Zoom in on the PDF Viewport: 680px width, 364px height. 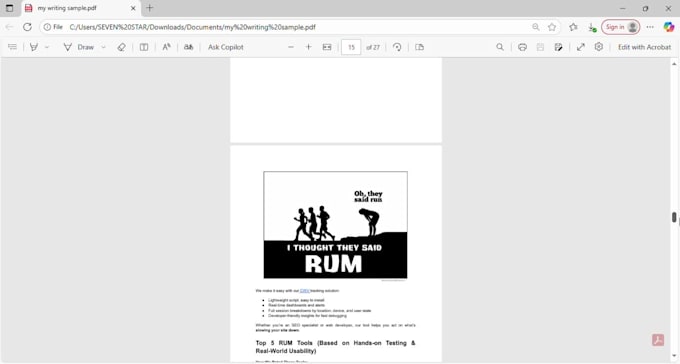tap(308, 47)
